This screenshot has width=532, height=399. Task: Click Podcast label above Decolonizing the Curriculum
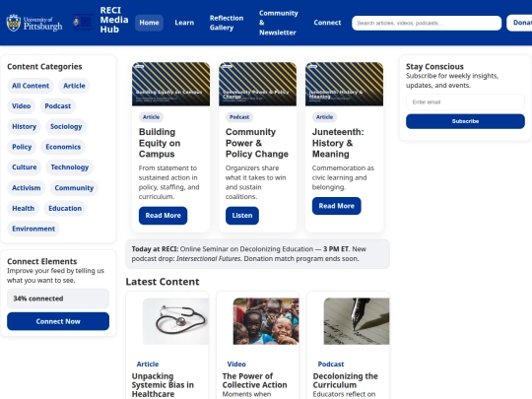pos(331,365)
